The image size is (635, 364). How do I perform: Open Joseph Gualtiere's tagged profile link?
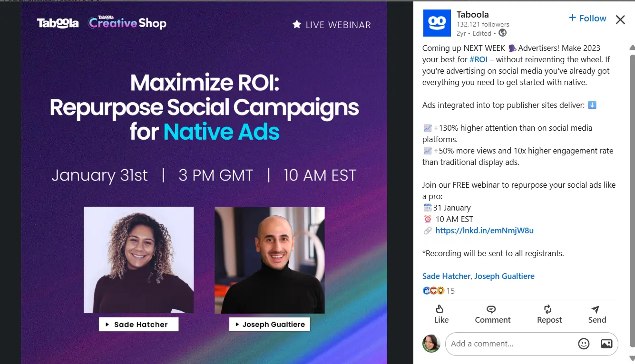[504, 276]
